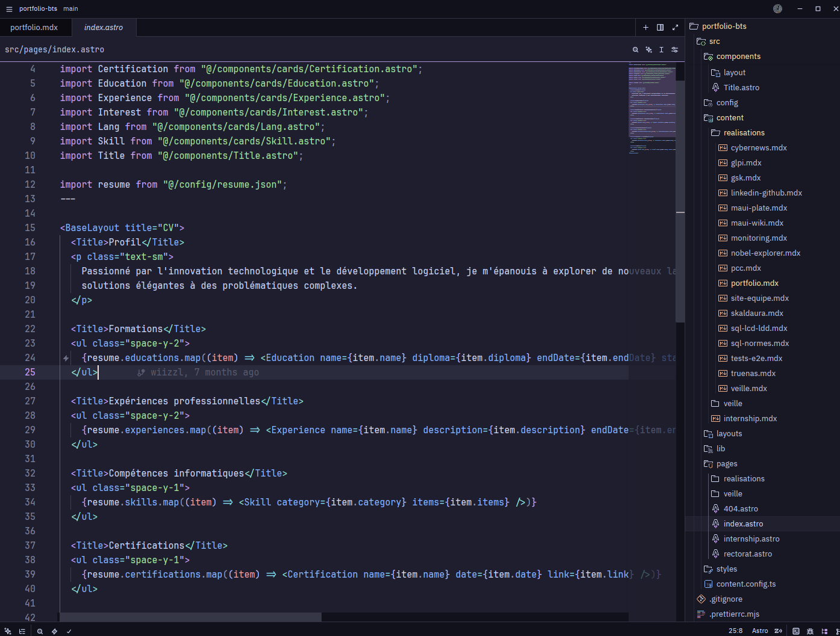Click the sparkle inline assist icon

point(649,50)
